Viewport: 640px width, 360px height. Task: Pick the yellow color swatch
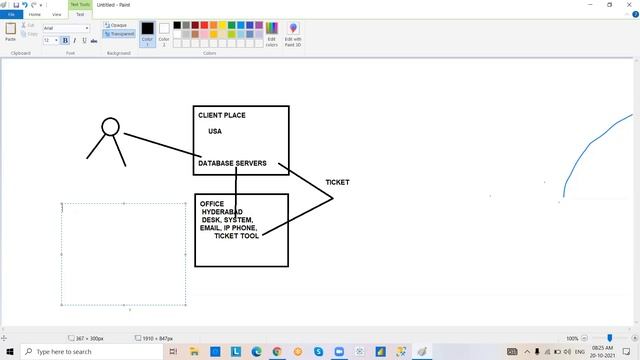(x=222, y=25)
